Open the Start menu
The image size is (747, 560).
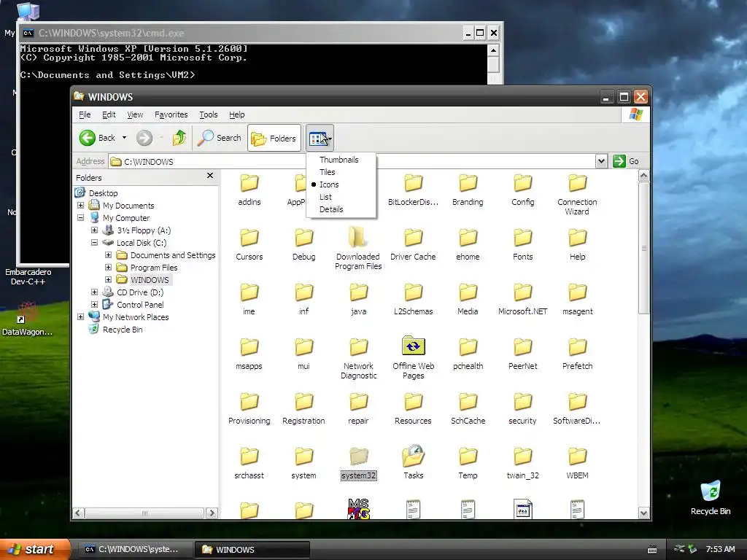tap(34, 550)
